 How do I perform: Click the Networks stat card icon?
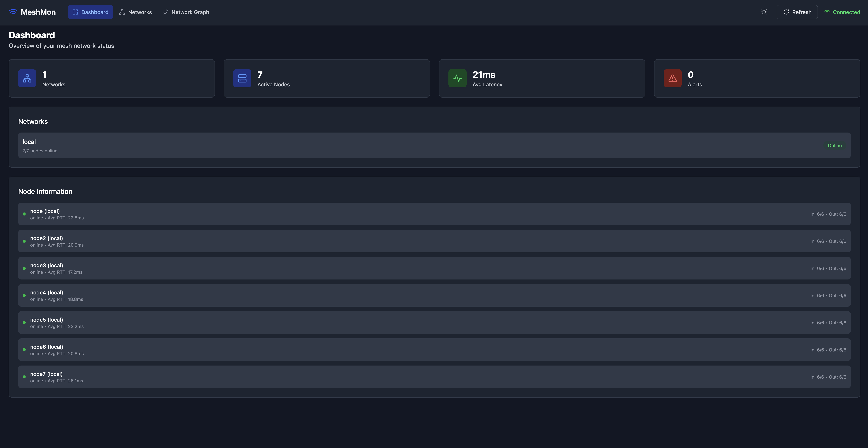click(27, 78)
